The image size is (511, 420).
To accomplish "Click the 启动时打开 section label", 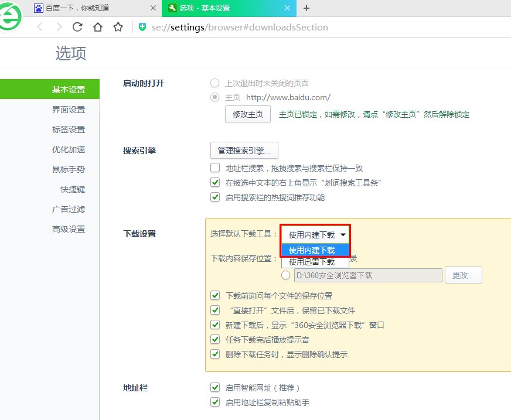I will tap(144, 83).
